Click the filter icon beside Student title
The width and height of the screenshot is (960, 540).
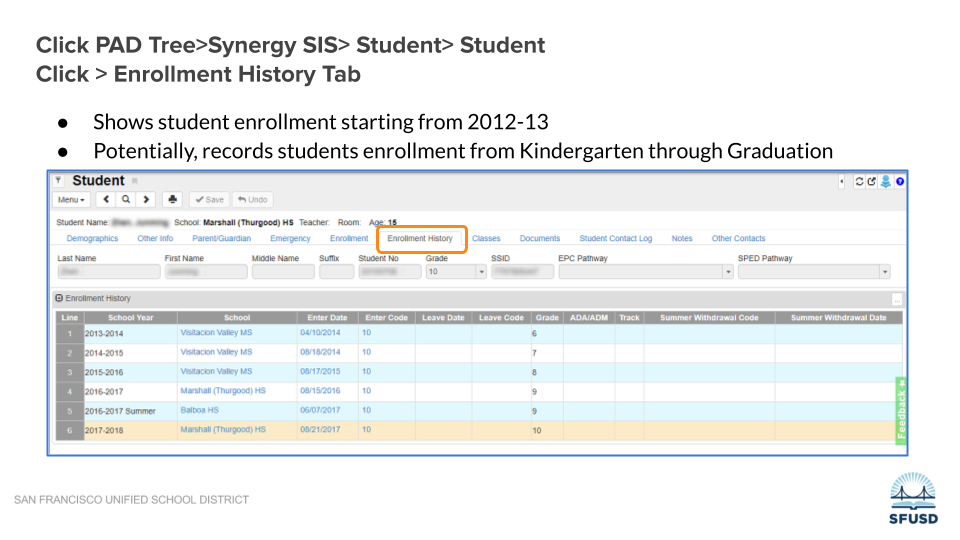click(x=59, y=181)
